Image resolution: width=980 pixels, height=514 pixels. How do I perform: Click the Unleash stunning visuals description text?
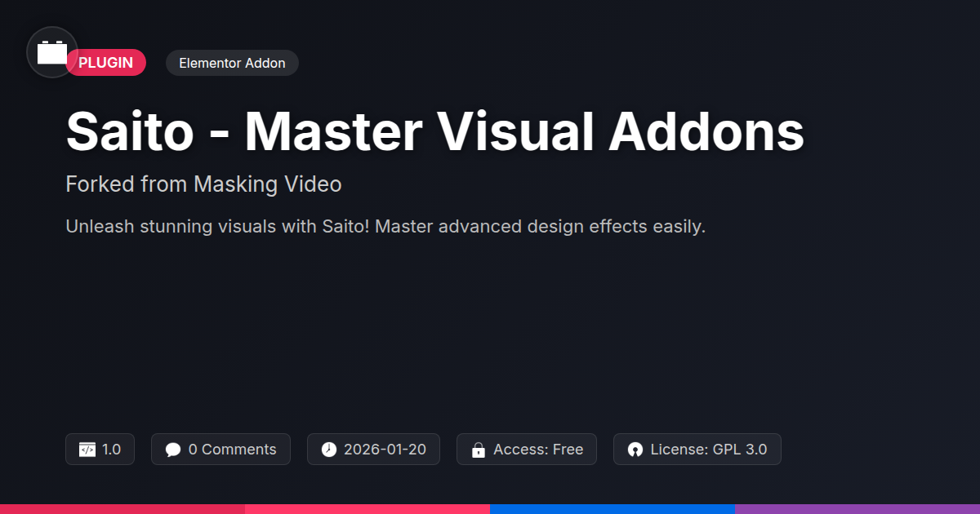[385, 227]
